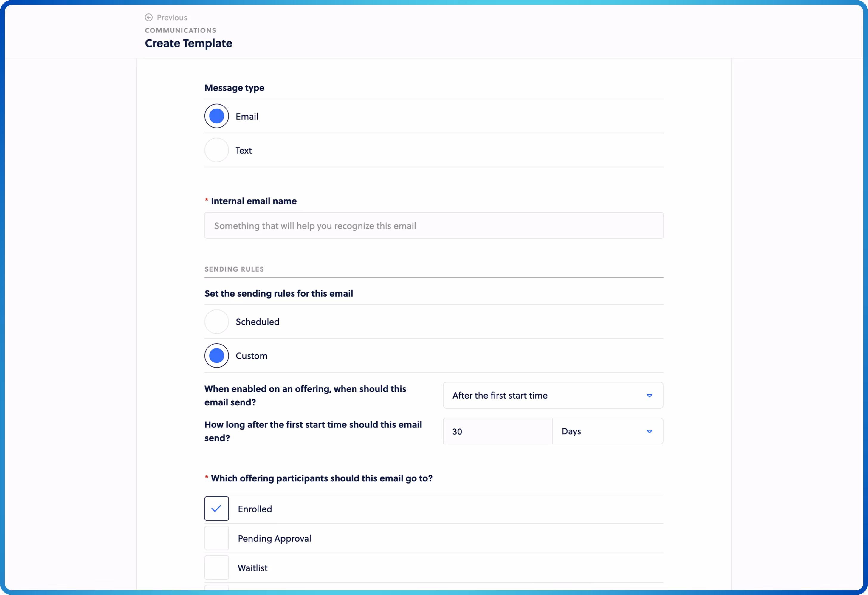The image size is (868, 595).
Task: Open the "After the first start time" dropdown
Action: 553,395
